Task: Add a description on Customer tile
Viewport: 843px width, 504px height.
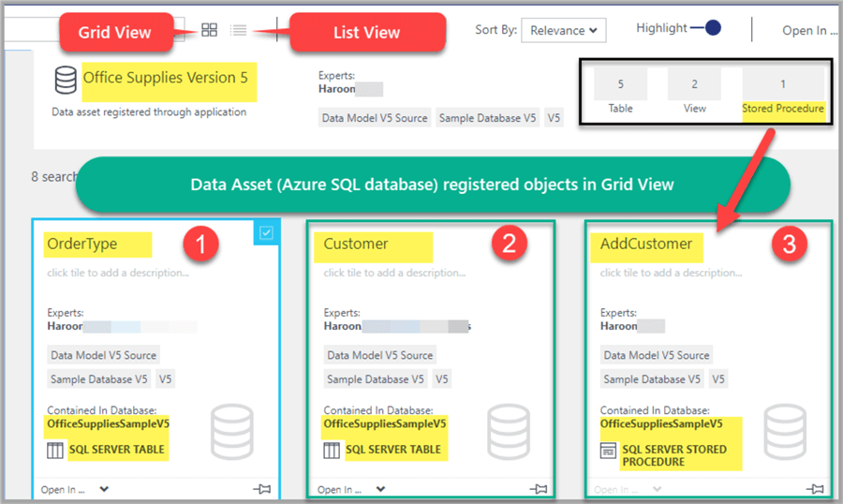Action: pos(394,273)
